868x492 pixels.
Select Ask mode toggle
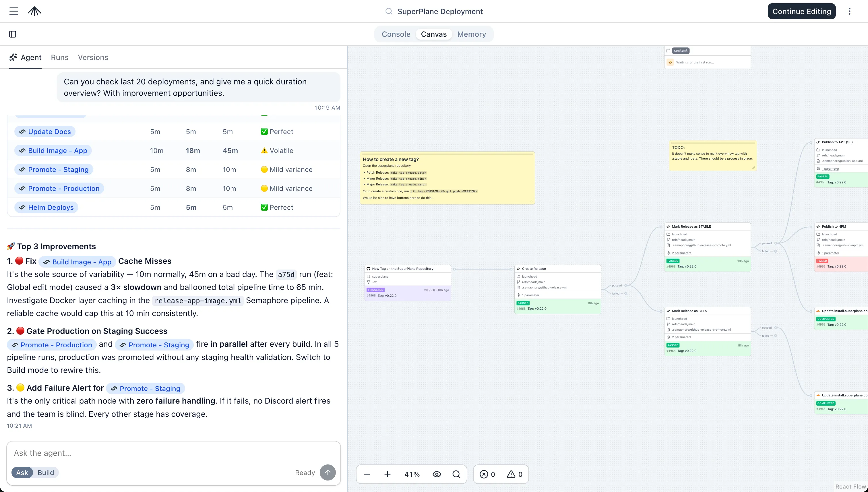(x=22, y=472)
